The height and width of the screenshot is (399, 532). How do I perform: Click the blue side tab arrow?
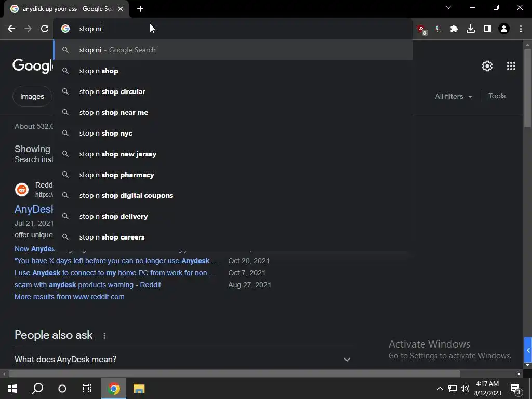click(528, 350)
